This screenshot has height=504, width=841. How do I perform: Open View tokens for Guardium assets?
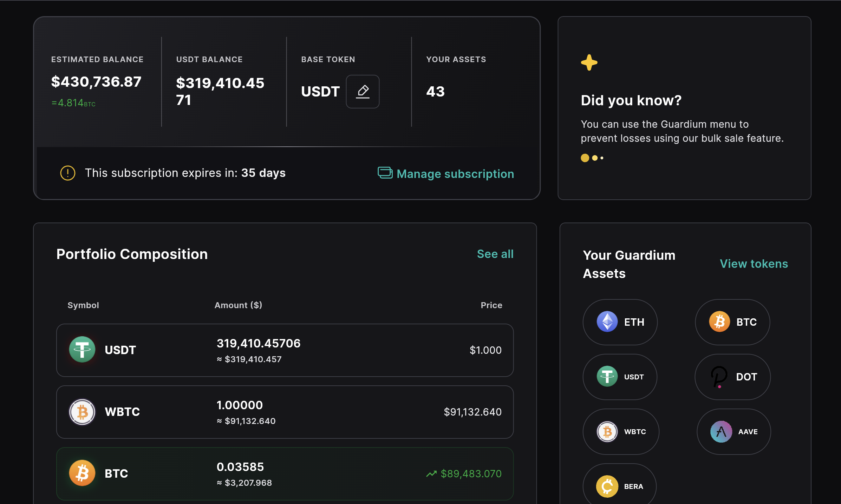point(754,264)
